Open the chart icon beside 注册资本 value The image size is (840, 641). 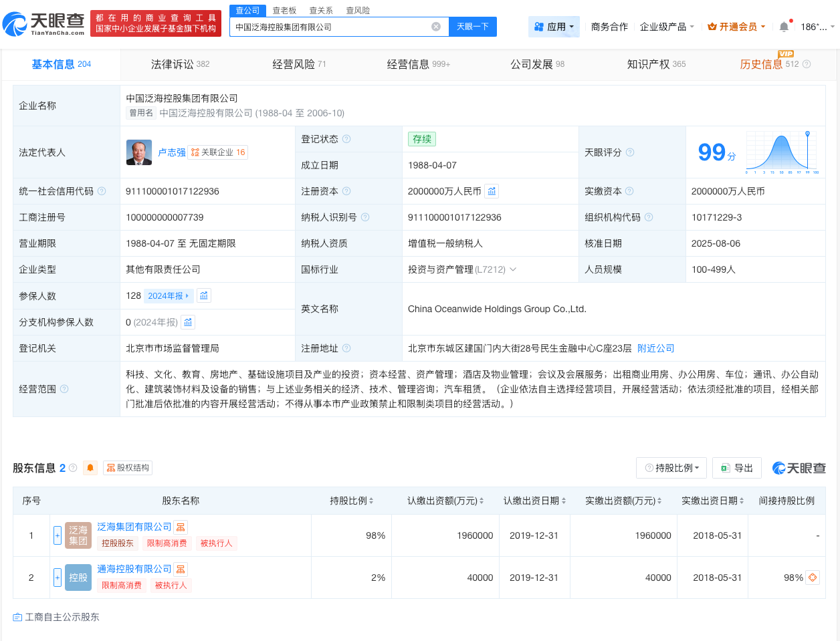click(x=492, y=191)
